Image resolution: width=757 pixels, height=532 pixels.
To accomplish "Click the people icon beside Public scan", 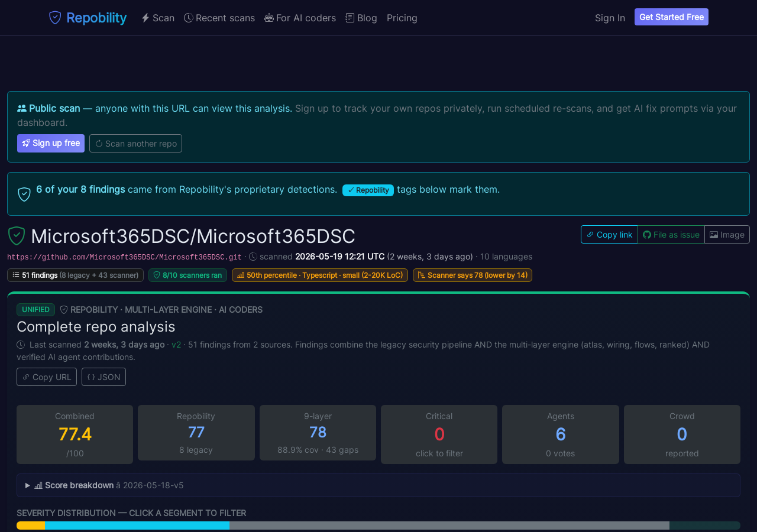I will (22, 108).
